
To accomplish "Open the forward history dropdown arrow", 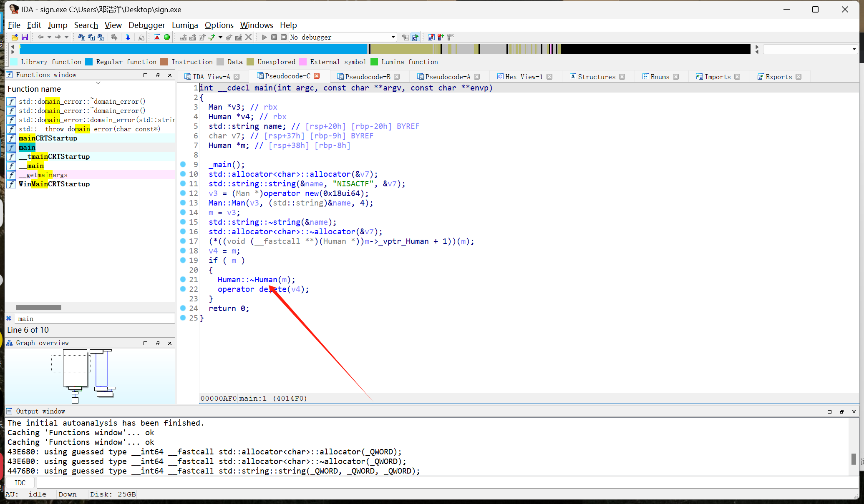I will (66, 37).
